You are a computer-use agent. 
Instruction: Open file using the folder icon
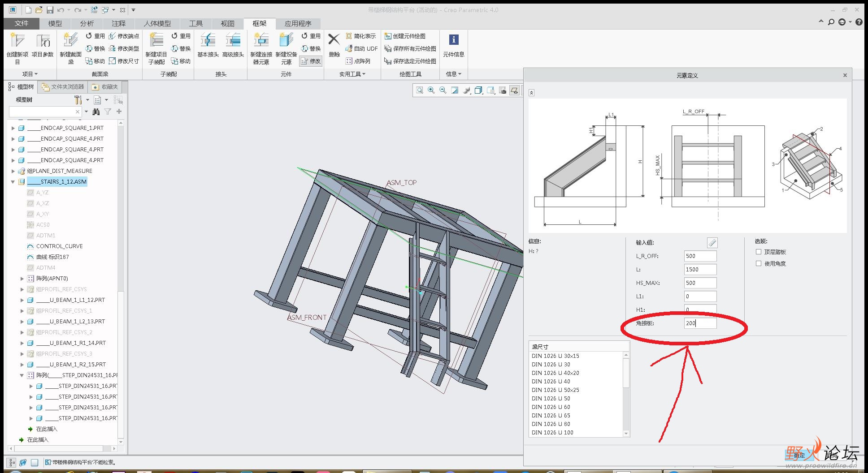pos(39,10)
